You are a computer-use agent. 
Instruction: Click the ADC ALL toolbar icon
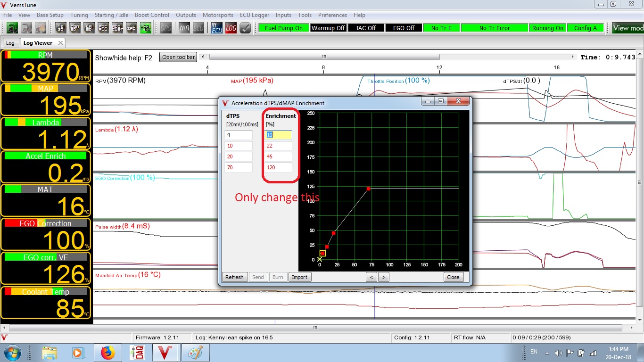click(x=103, y=28)
